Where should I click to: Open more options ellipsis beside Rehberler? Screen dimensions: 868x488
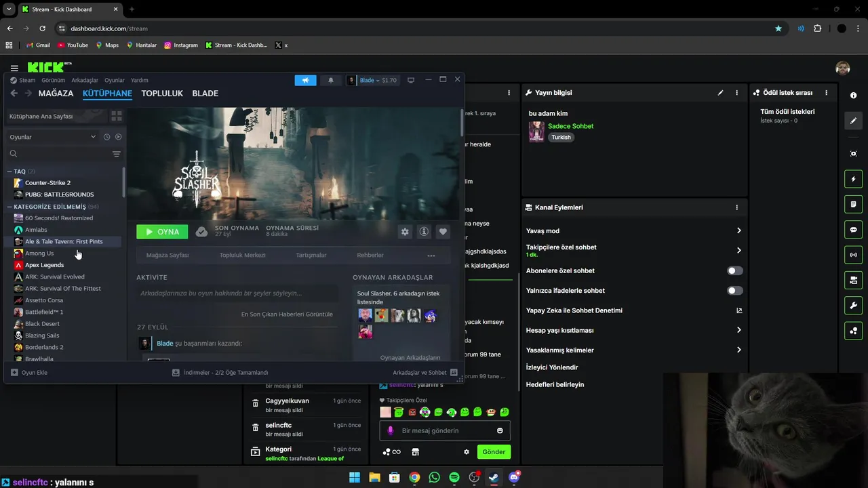431,256
